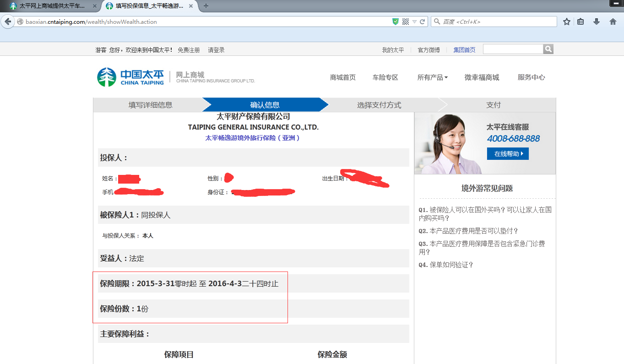
Task: Expand the 所有产品 dropdown menu
Action: click(x=433, y=77)
